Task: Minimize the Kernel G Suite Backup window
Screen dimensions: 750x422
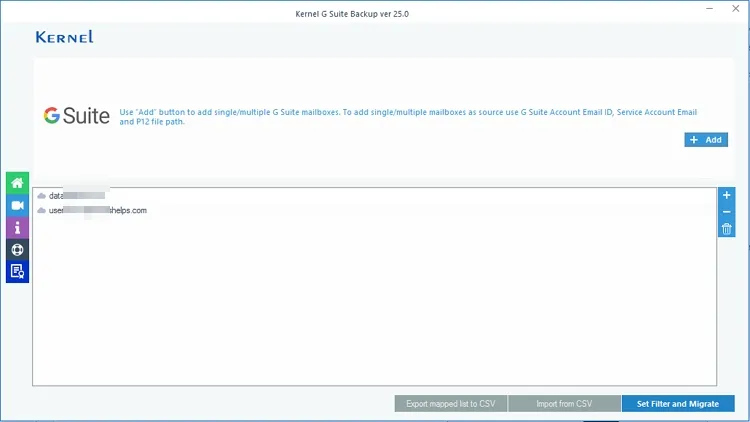Action: (x=709, y=9)
